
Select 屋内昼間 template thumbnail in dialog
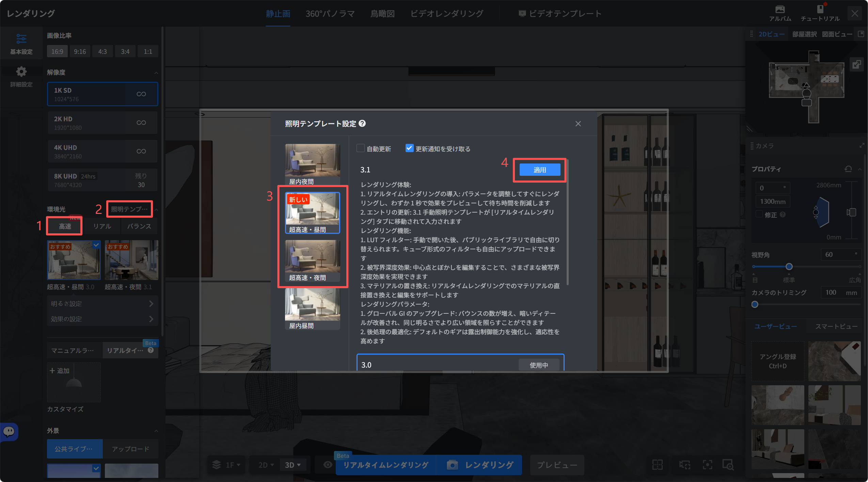pos(312,309)
